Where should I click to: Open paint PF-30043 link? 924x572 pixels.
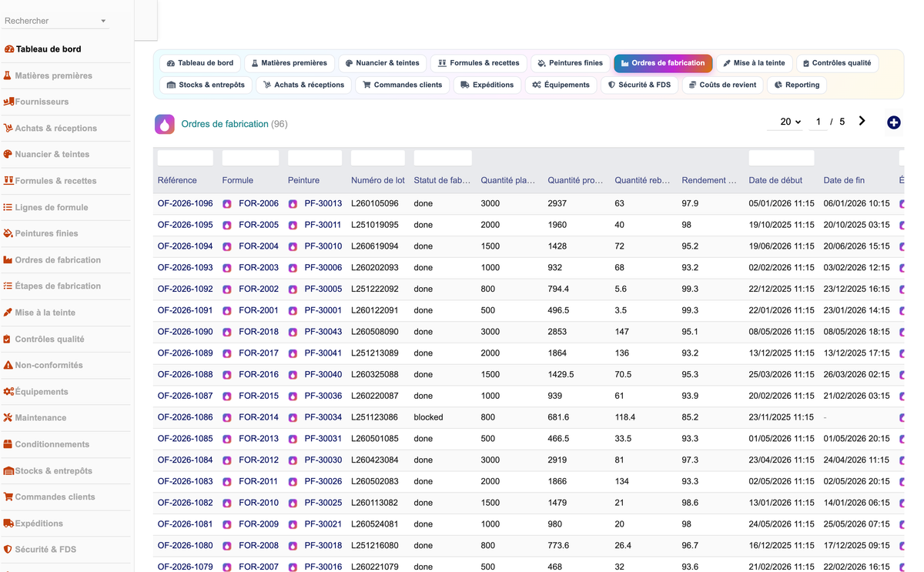(x=323, y=332)
